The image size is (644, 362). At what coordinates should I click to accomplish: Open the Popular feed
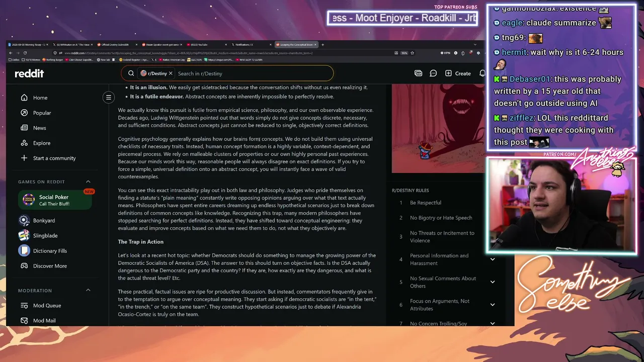42,113
